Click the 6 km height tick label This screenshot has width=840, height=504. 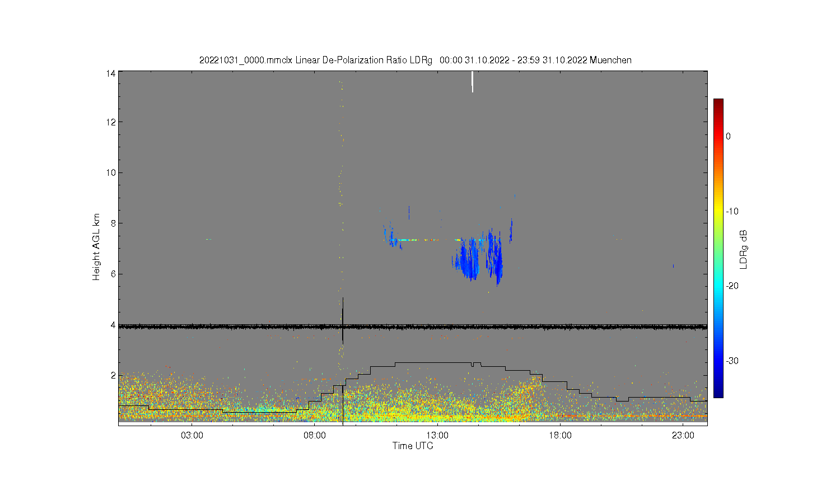click(113, 274)
